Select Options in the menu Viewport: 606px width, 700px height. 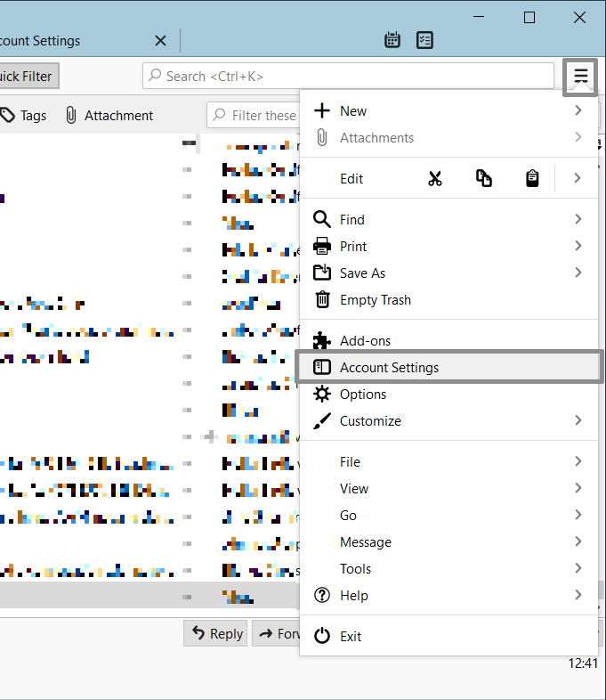363,394
